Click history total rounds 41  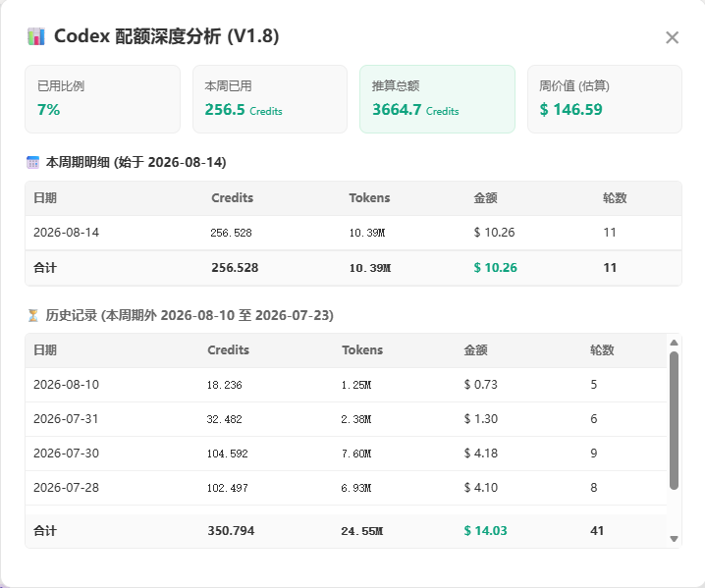tap(597, 531)
